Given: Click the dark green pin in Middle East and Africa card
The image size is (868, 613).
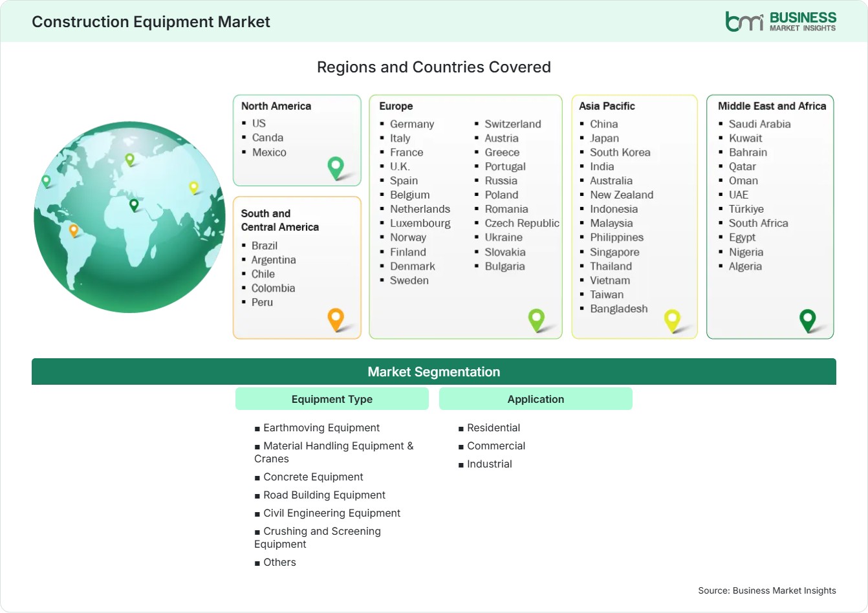Looking at the screenshot, I should click(x=808, y=320).
